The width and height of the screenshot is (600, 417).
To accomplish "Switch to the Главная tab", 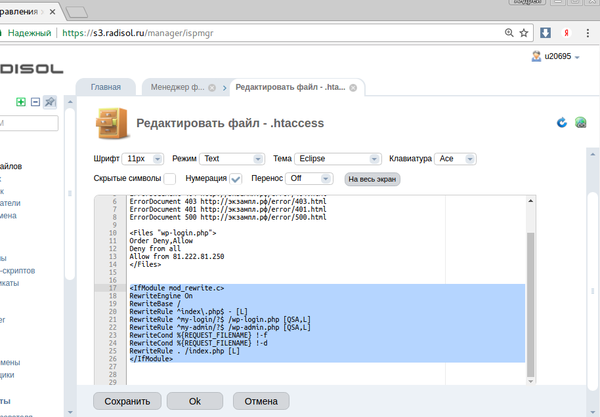I will tap(106, 87).
